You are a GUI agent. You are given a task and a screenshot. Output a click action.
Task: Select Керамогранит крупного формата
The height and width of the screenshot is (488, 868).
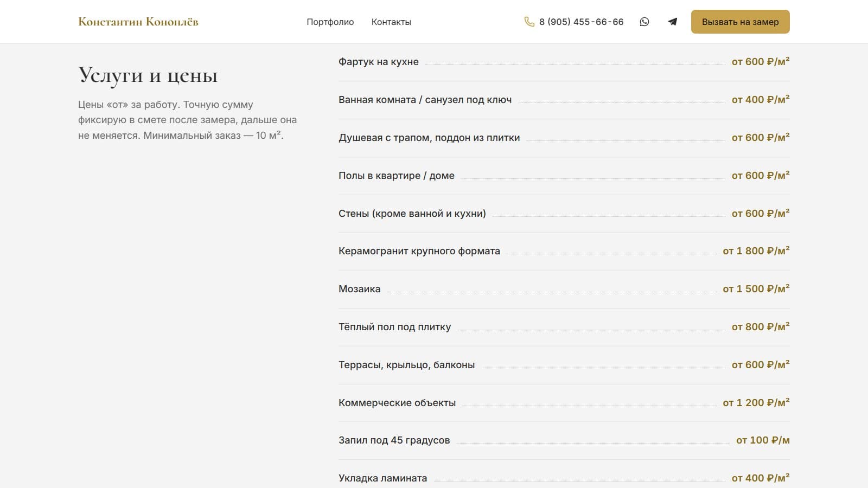(564, 251)
